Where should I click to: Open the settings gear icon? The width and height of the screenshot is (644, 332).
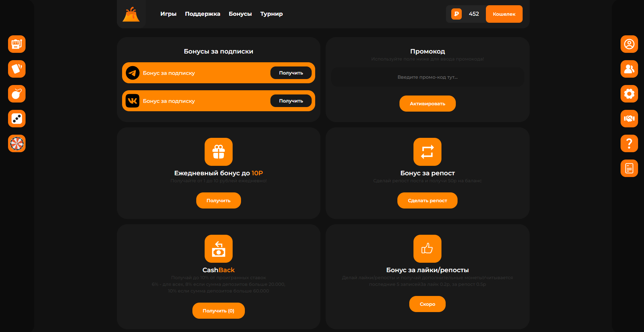[x=629, y=94]
